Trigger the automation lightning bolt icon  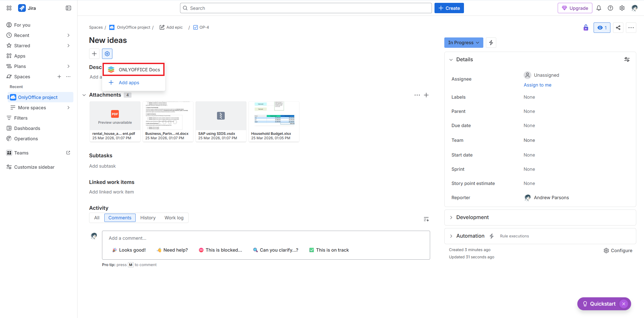(491, 42)
